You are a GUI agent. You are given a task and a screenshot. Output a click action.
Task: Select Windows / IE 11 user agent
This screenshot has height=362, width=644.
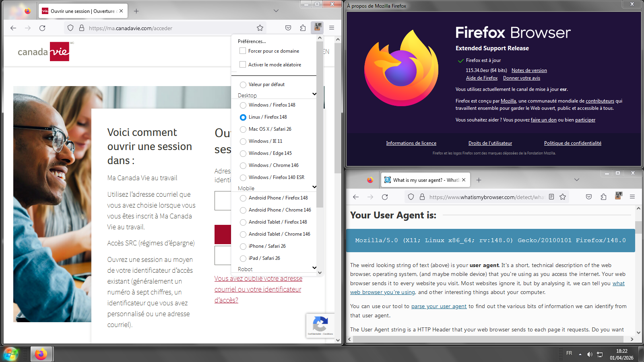click(x=243, y=142)
